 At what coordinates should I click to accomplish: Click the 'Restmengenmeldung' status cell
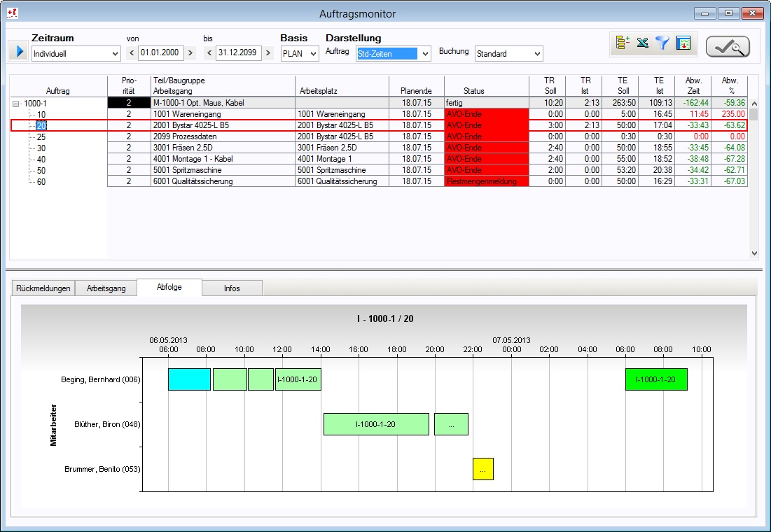coord(486,181)
